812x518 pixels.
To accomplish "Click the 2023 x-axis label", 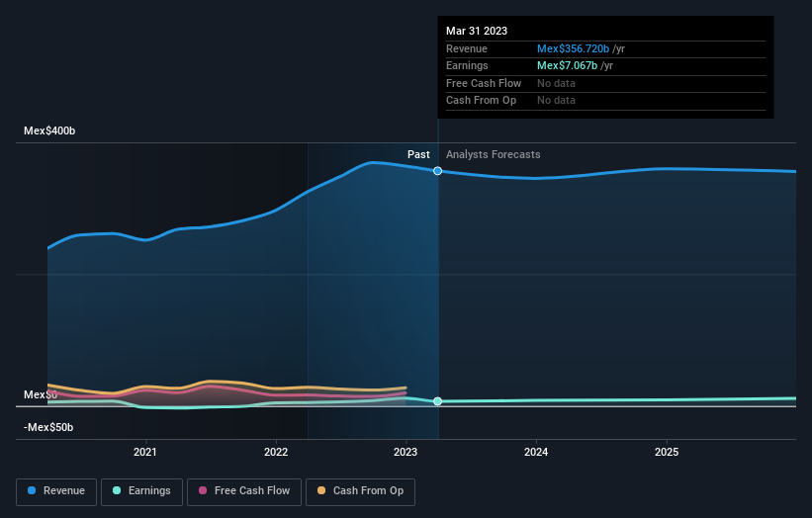I will [406, 452].
